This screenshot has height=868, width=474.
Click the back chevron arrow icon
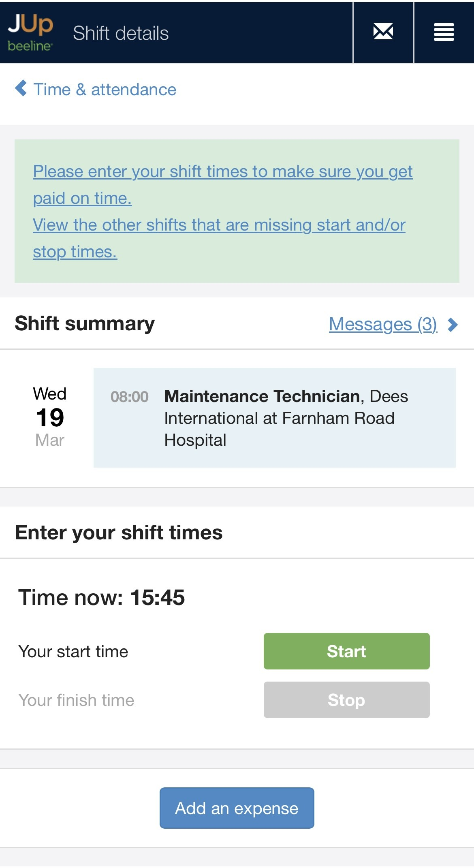click(x=21, y=88)
